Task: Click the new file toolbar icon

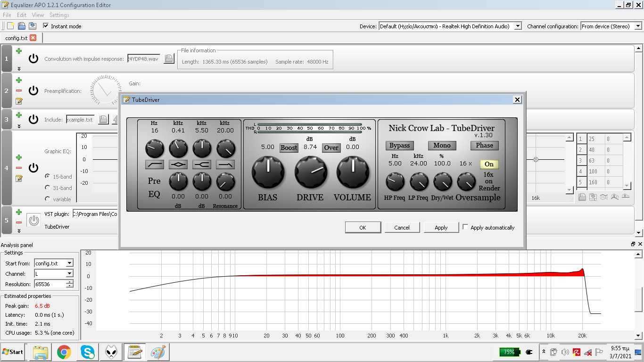Action: tap(11, 26)
